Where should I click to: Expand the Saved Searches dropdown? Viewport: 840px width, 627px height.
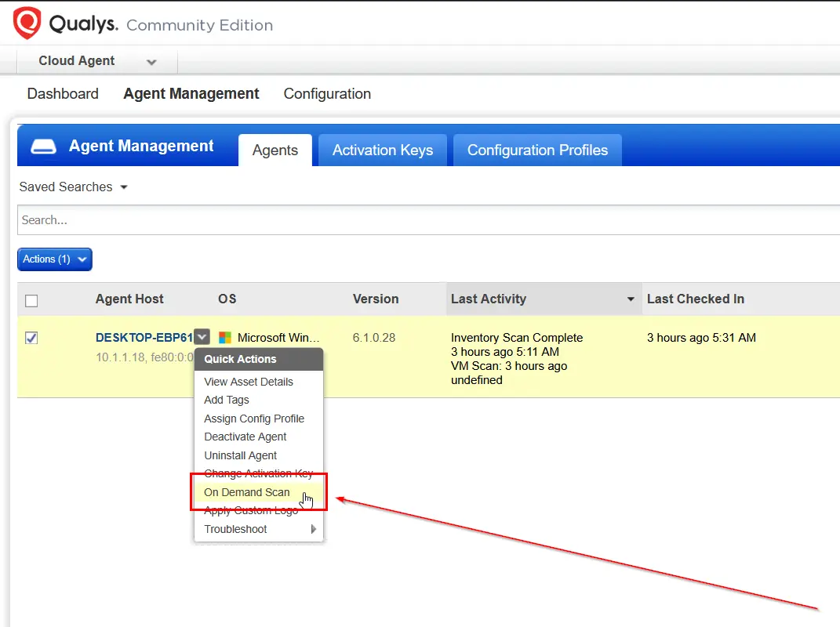(x=124, y=187)
